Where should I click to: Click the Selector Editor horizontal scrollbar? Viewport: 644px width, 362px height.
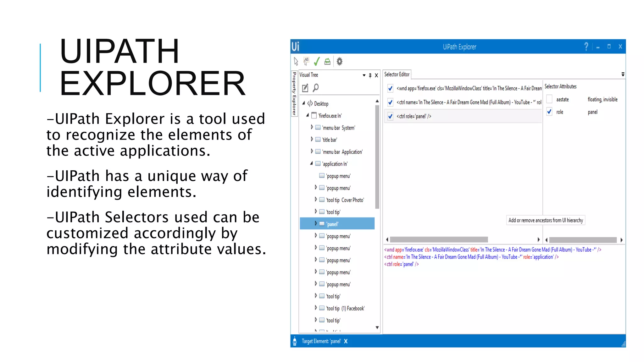[x=439, y=240]
